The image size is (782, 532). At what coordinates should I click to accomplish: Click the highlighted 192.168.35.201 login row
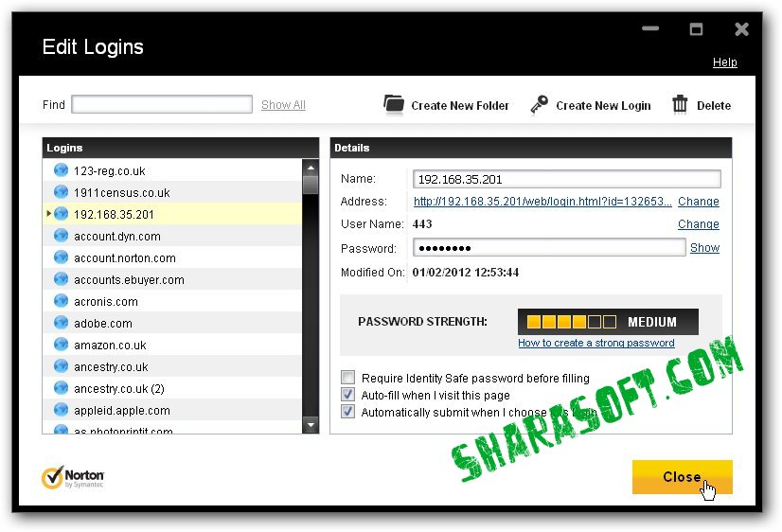click(x=172, y=214)
